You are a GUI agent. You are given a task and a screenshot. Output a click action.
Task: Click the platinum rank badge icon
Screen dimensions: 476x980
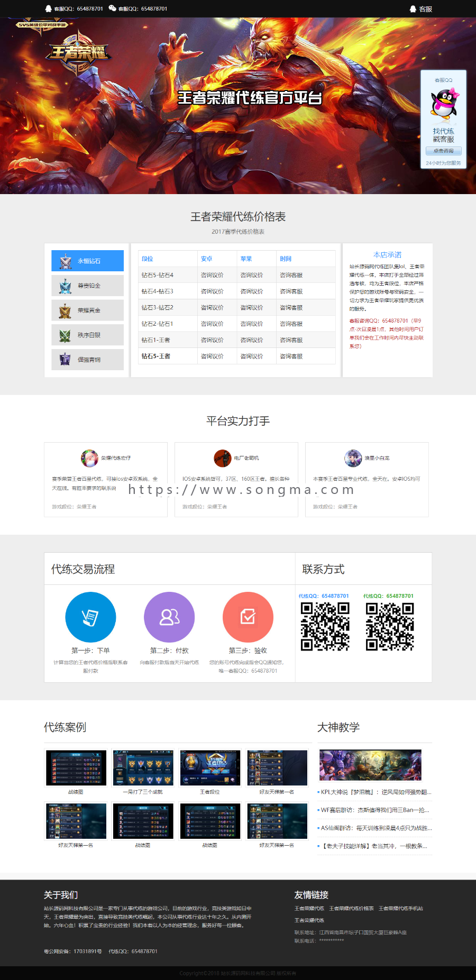[x=66, y=286]
